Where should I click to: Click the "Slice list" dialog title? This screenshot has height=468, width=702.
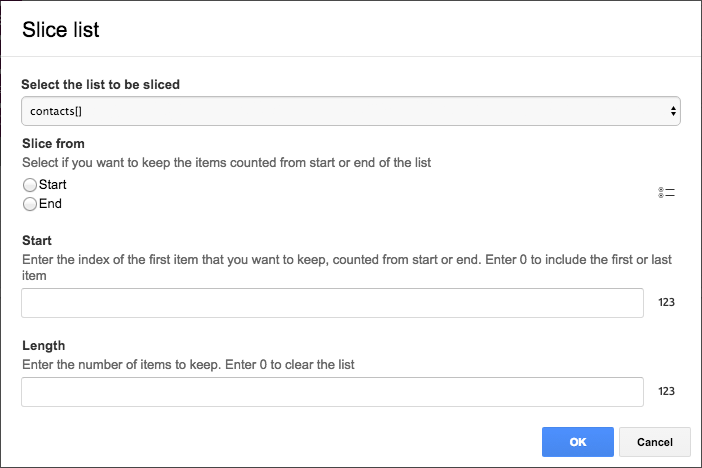[61, 30]
